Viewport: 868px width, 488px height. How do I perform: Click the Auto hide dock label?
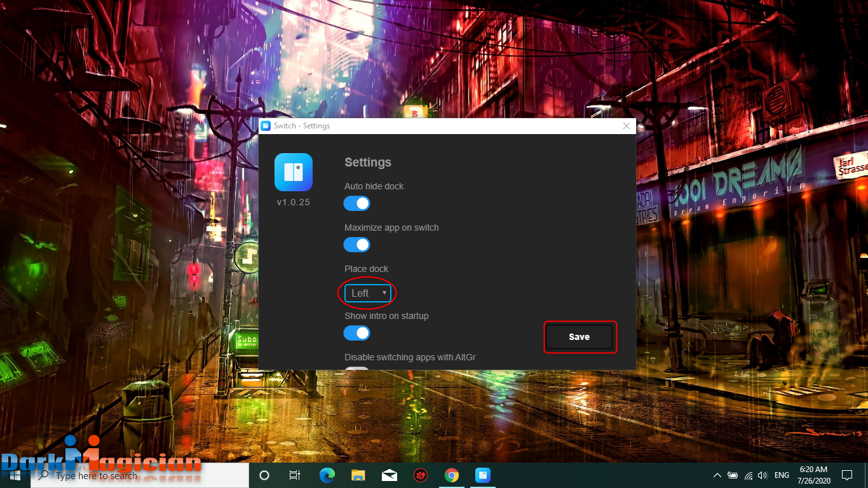374,186
